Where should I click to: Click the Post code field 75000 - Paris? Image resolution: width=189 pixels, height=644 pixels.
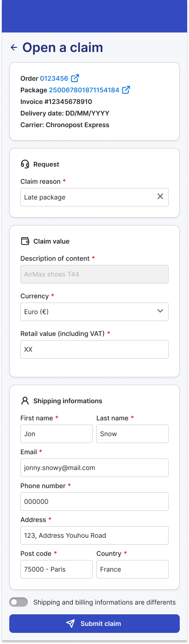click(x=57, y=569)
